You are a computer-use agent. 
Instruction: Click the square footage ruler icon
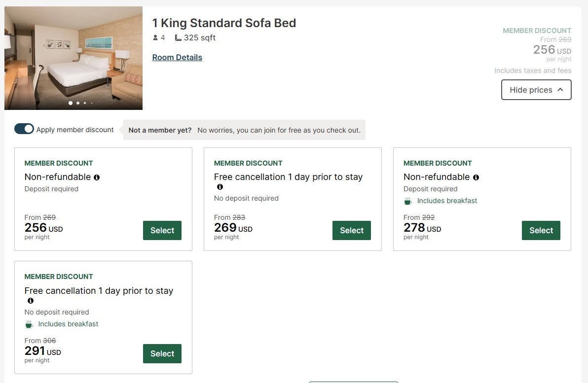pyautogui.click(x=178, y=37)
